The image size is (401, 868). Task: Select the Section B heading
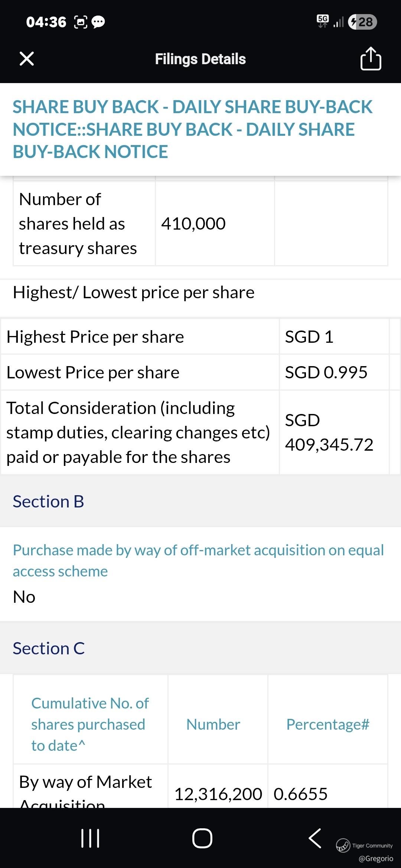click(48, 502)
